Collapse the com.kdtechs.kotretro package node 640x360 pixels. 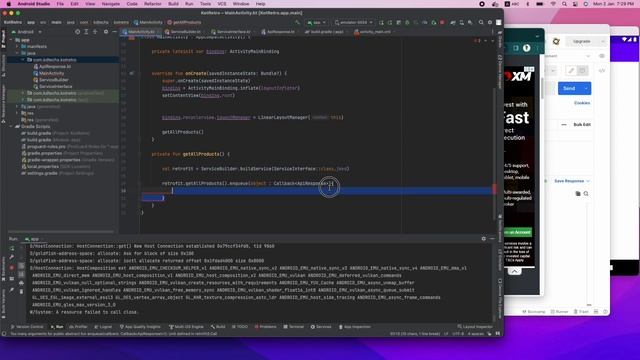23,60
